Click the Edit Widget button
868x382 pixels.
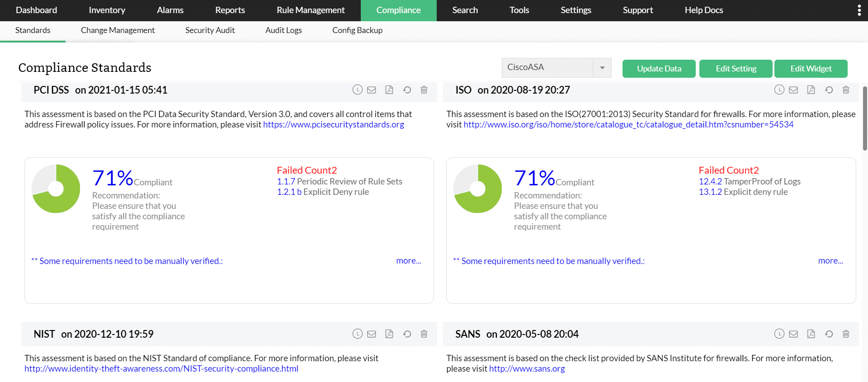(x=811, y=69)
